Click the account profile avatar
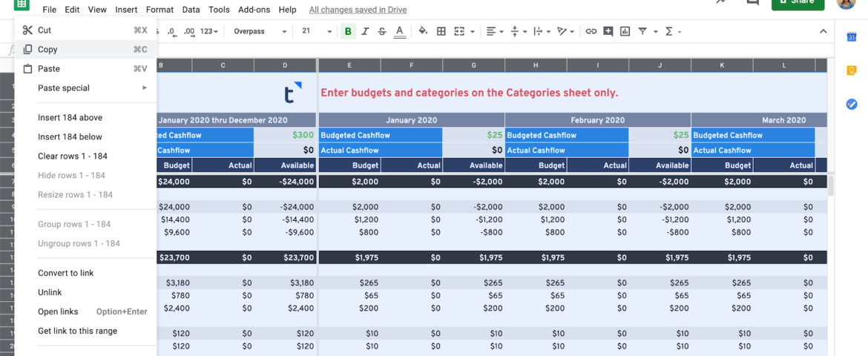 tap(846, 3)
